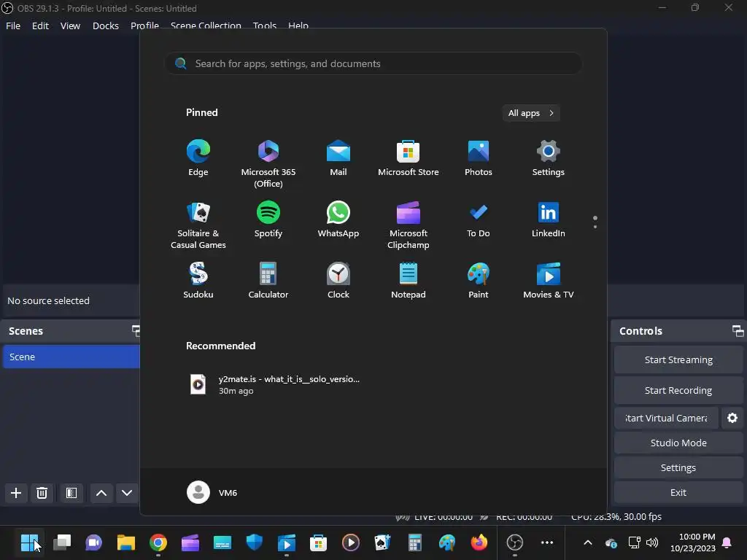The height and width of the screenshot is (560, 747).
Task: Launch Microsoft 365 (Office) pinned app
Action: (x=268, y=164)
